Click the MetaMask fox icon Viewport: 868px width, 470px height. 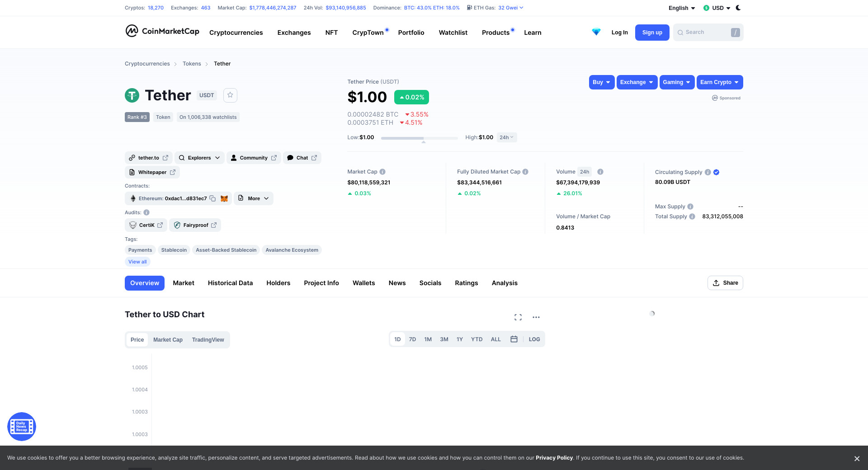224,198
